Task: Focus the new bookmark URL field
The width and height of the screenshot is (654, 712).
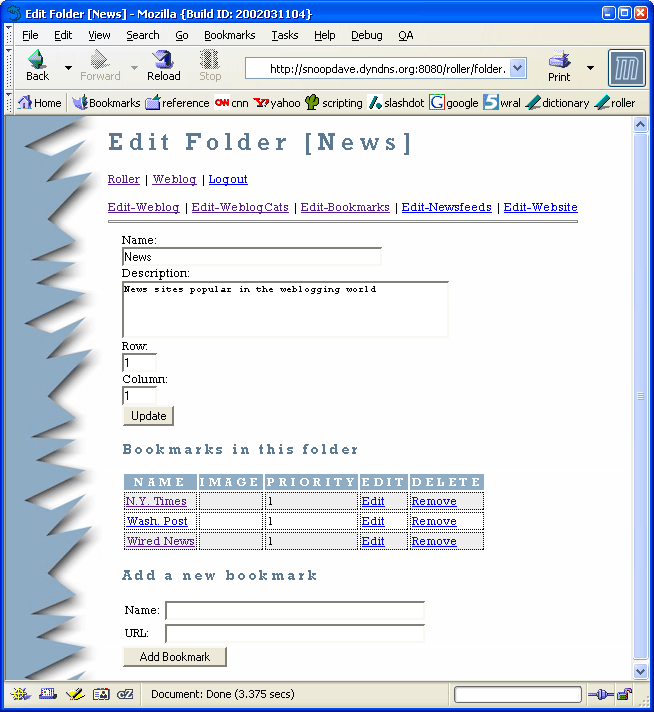Action: coord(295,633)
